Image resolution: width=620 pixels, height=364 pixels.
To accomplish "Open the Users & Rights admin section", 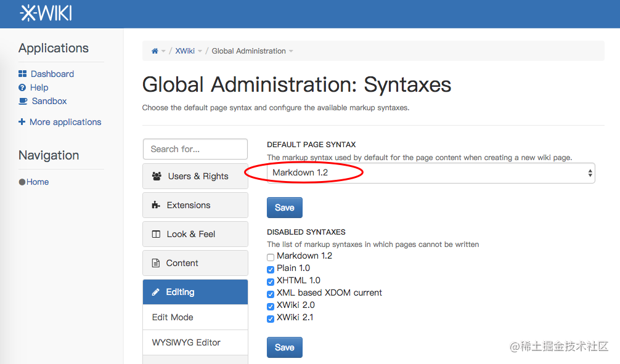I will 195,176.
